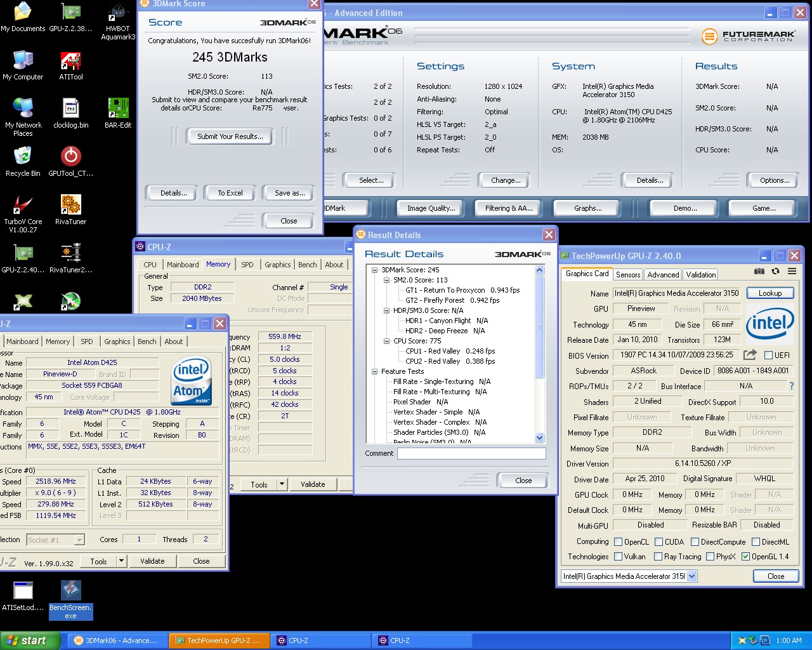The image size is (812, 650).
Task: Collapse Feature Tests tree node
Action: click(375, 371)
